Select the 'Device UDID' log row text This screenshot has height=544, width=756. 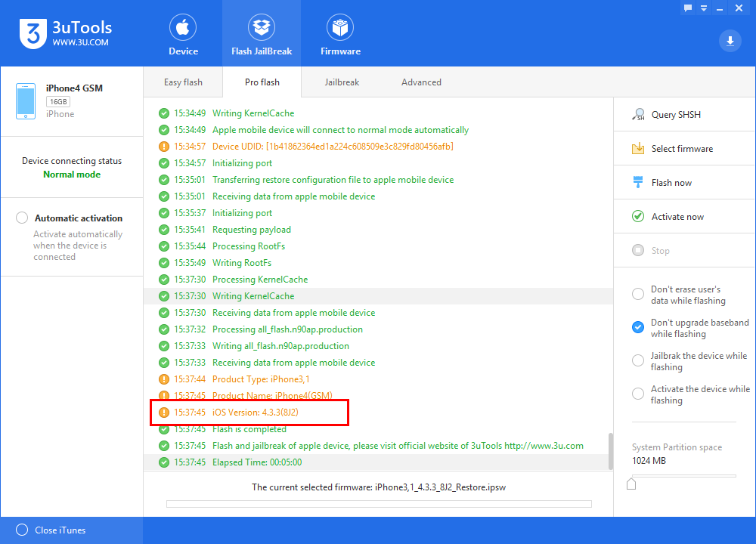[x=333, y=147]
